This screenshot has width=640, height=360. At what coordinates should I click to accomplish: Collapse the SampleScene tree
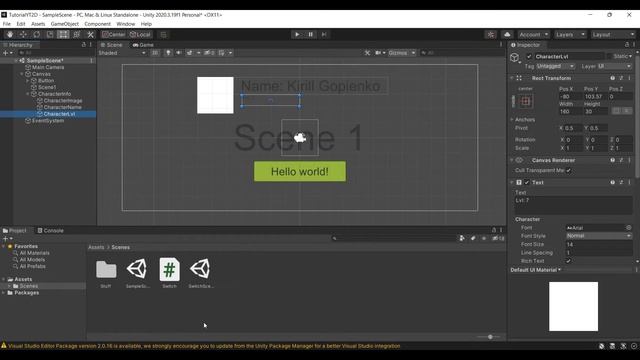pos(16,60)
